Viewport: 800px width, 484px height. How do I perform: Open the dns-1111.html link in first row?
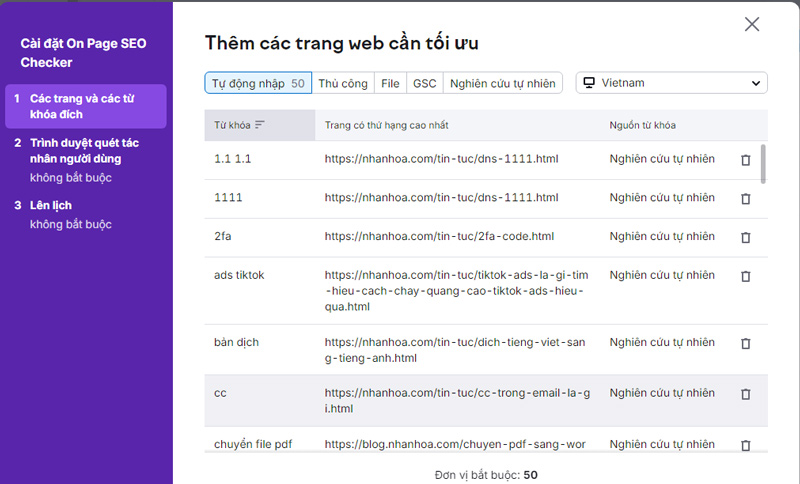441,159
